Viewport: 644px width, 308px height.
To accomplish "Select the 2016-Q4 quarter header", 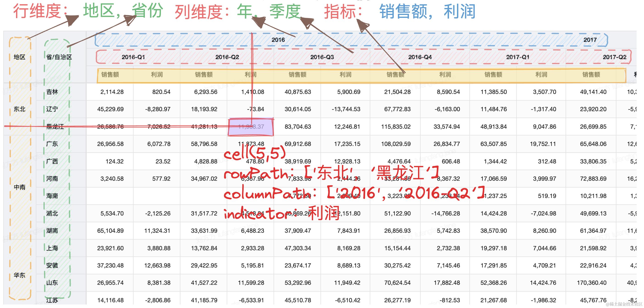I will tap(420, 57).
